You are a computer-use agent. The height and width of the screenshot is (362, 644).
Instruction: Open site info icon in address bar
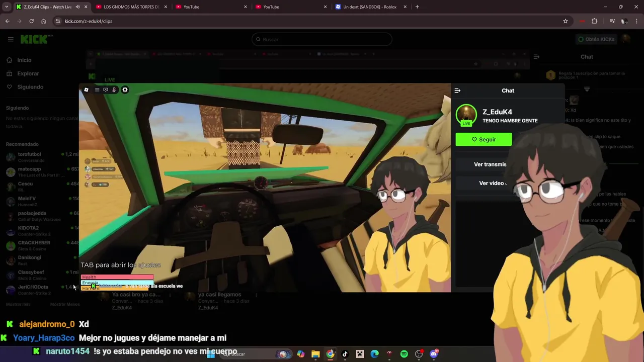click(58, 21)
